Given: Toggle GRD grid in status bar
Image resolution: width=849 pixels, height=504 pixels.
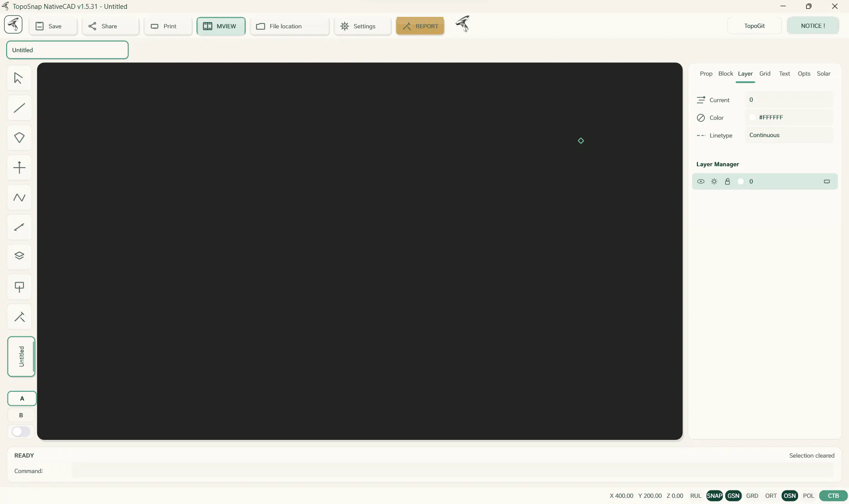Looking at the screenshot, I should [752, 496].
